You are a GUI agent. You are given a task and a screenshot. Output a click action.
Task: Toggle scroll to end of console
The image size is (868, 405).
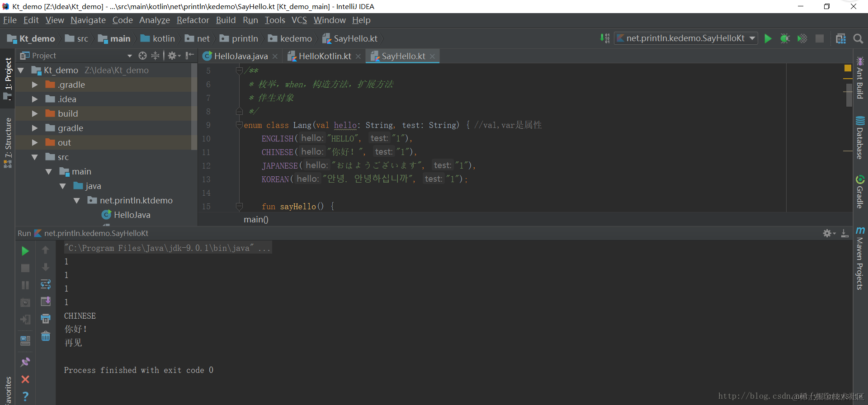pyautogui.click(x=46, y=301)
